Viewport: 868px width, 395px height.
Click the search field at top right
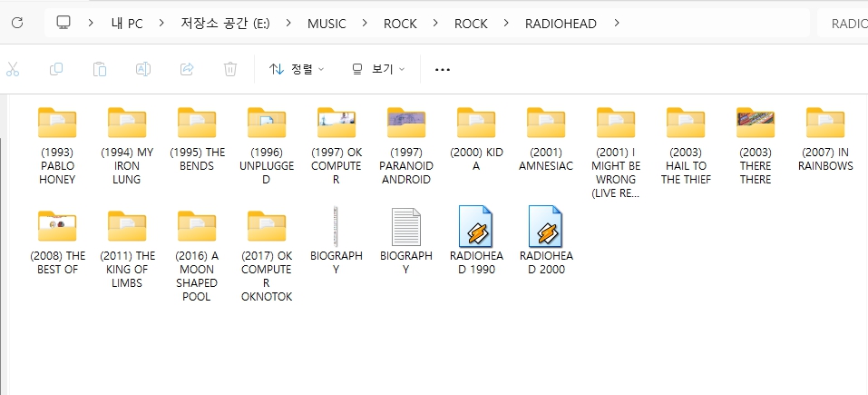tap(843, 24)
